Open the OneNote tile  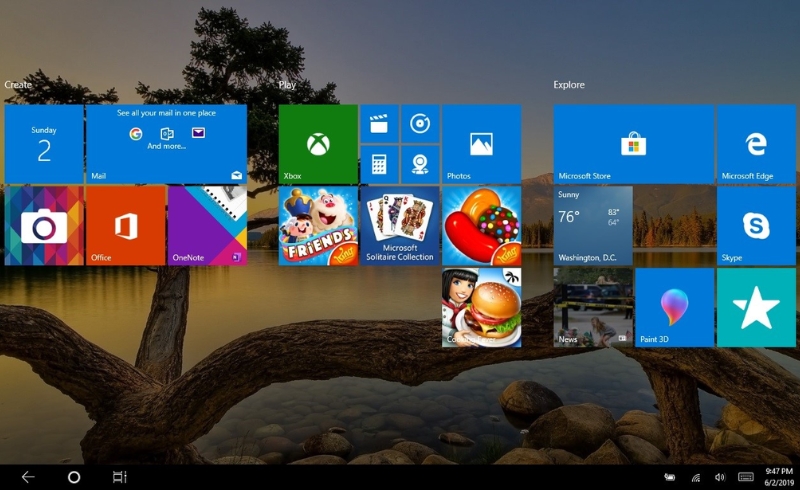pyautogui.click(x=207, y=226)
